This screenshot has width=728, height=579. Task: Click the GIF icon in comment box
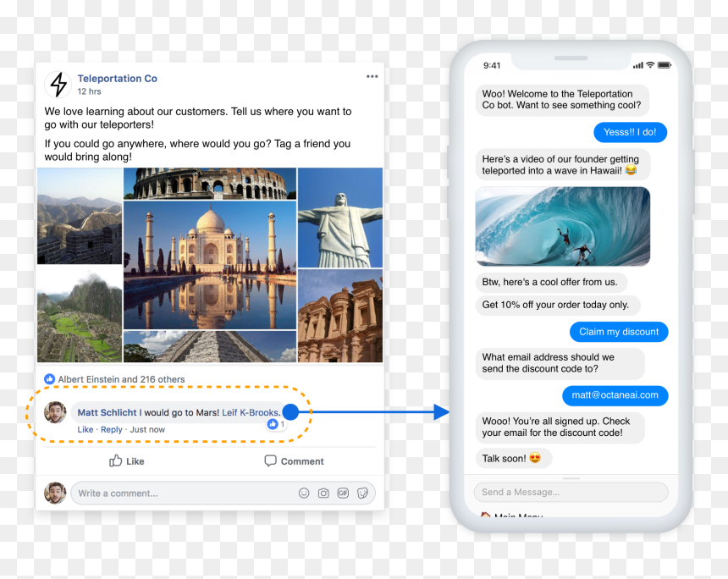pos(343,494)
